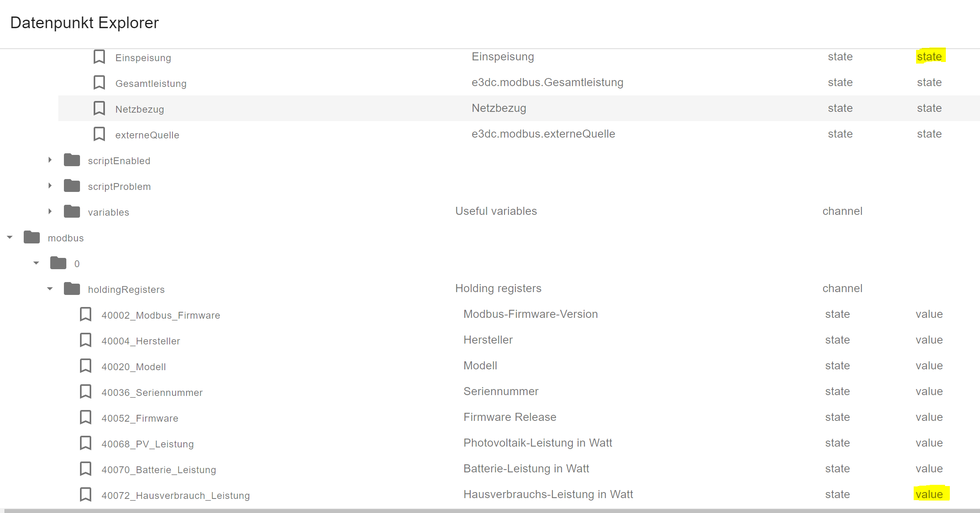980x513 pixels.
Task: Click the modbus folder icon
Action: (x=32, y=237)
